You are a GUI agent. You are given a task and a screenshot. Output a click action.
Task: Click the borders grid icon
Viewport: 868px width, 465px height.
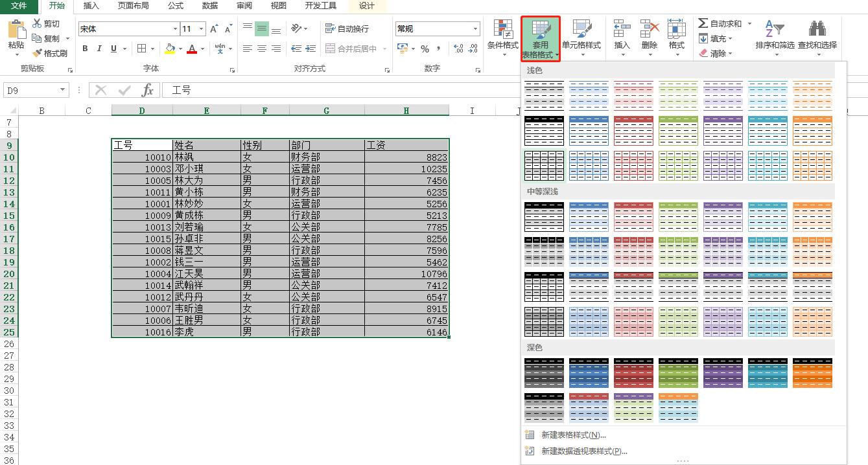tap(142, 49)
